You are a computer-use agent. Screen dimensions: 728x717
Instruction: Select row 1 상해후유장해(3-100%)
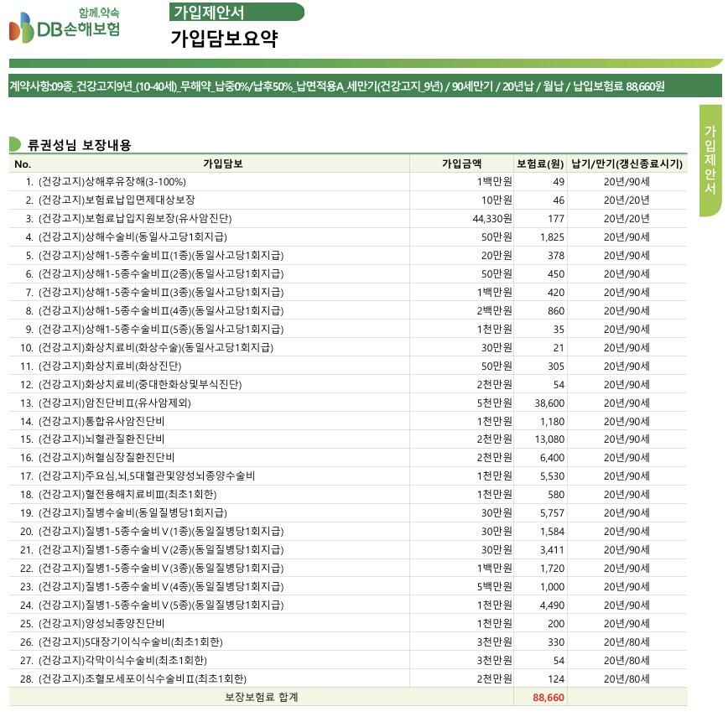click(x=112, y=182)
